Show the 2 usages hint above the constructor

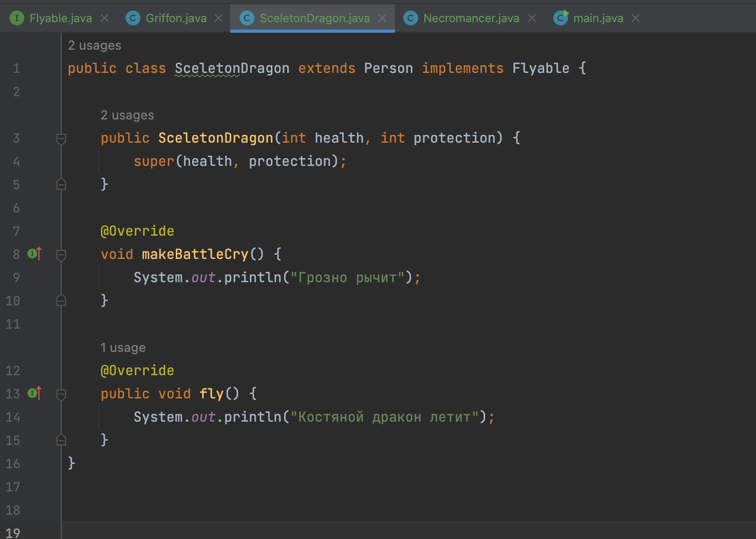tap(127, 115)
